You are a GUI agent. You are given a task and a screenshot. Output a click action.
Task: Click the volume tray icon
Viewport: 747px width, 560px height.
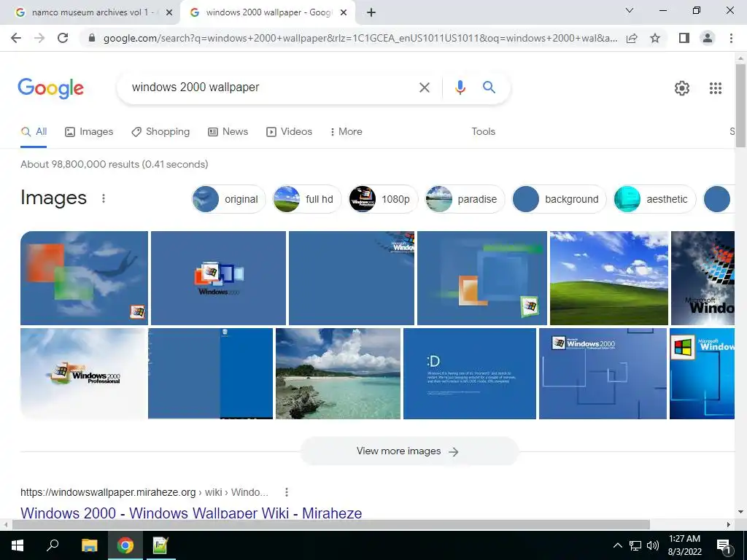click(x=653, y=545)
